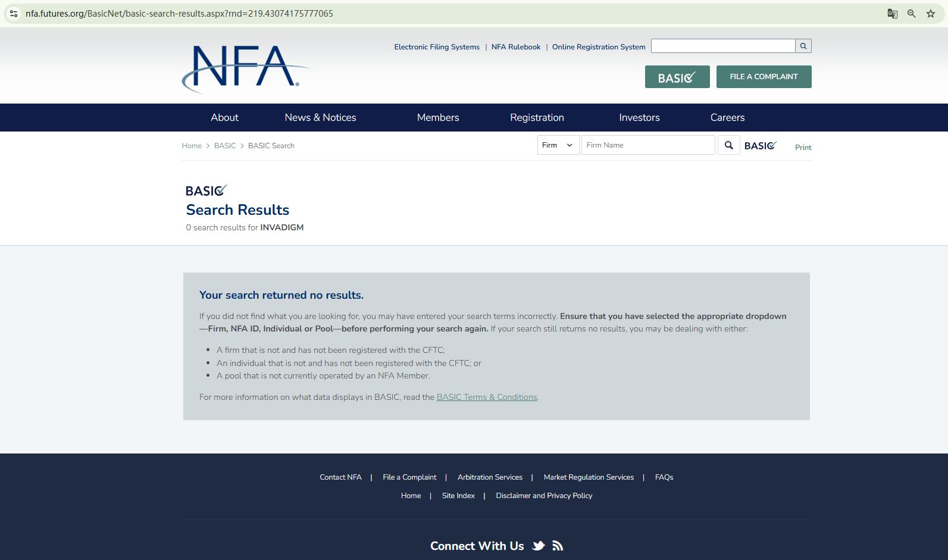Screen dimensions: 948x560
Task: Open Market Regulation Services footer link
Action: click(589, 477)
